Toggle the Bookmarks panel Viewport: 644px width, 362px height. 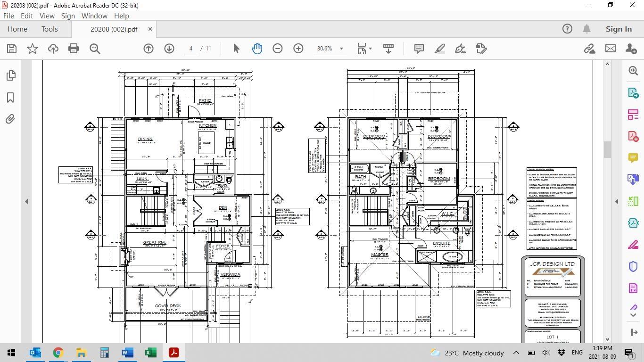coord(10,98)
